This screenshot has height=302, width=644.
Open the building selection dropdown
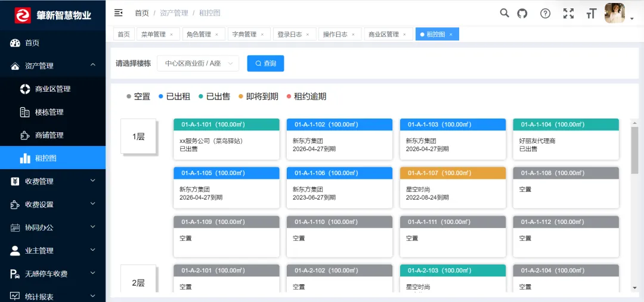tap(198, 63)
